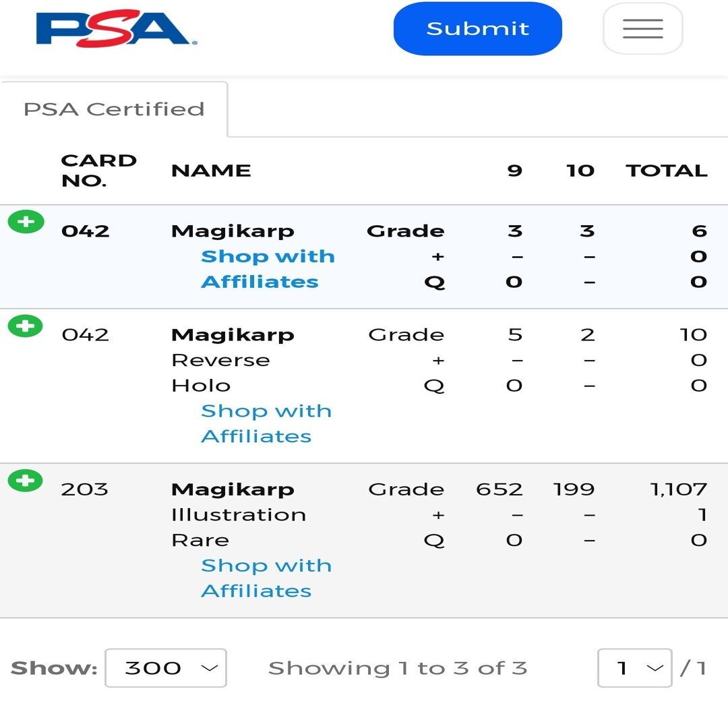Click the 1,107 total for card 203

click(x=679, y=489)
